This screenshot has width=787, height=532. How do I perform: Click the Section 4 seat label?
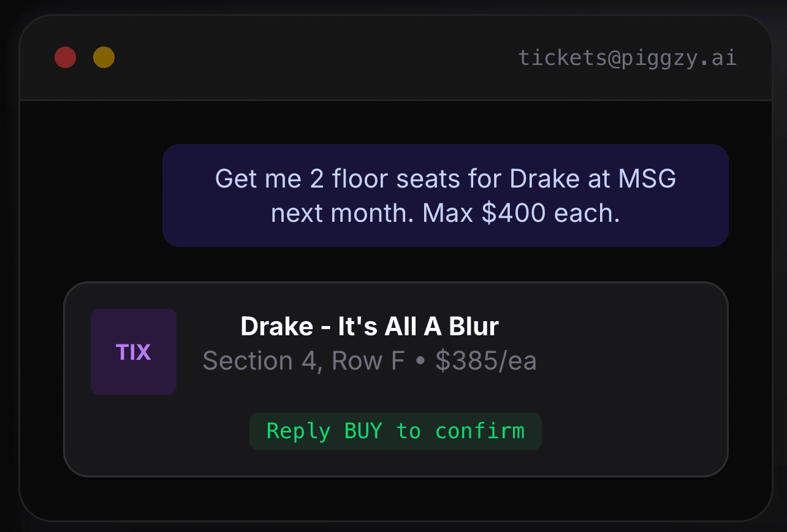[259, 361]
